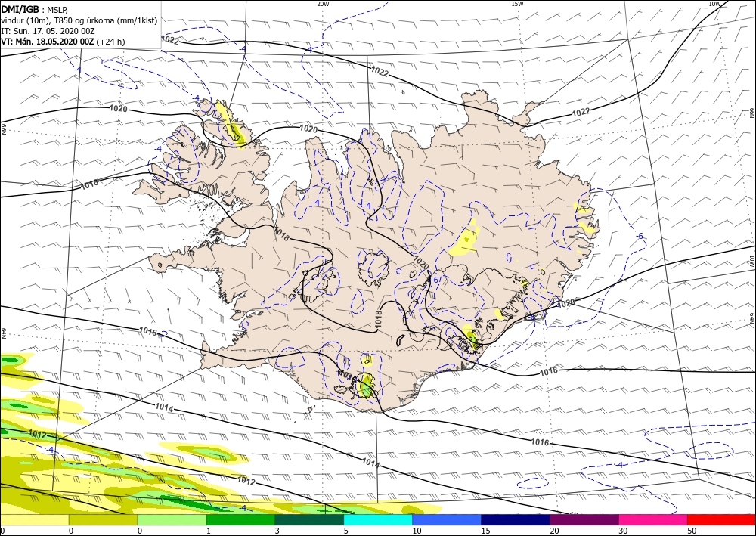This screenshot has height=536, width=756.
Task: Click the "15W" longitude label
Action: (x=517, y=4)
